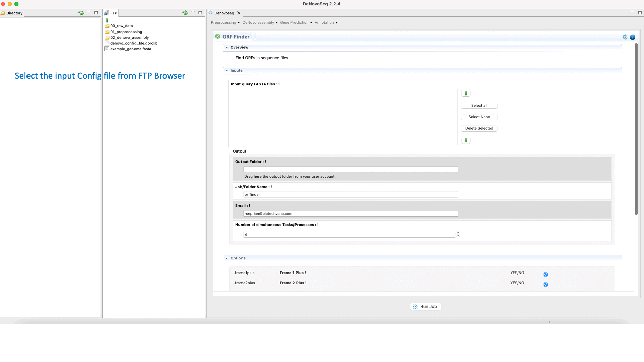
Task: Click the simultaneous tasks number stepper
Action: tap(458, 234)
